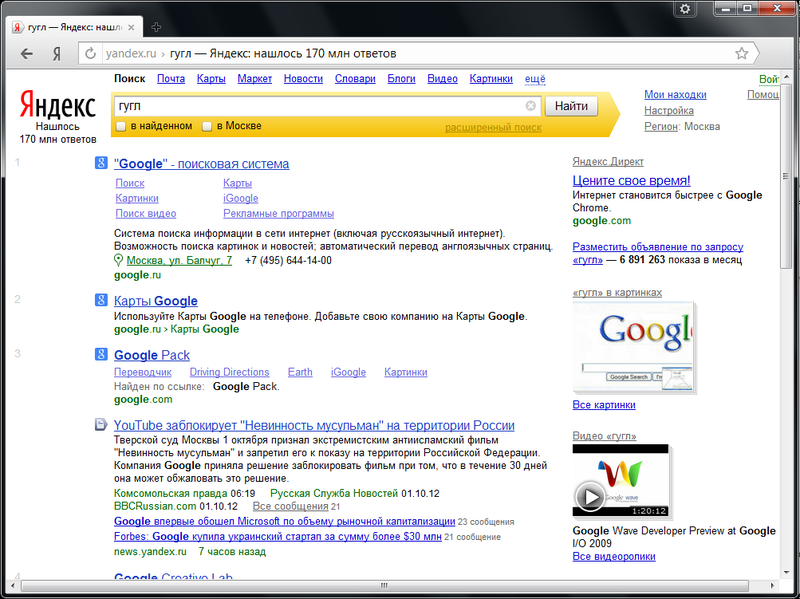Open 'Все картинки' link
Screen dimensions: 800x599
pos(604,405)
